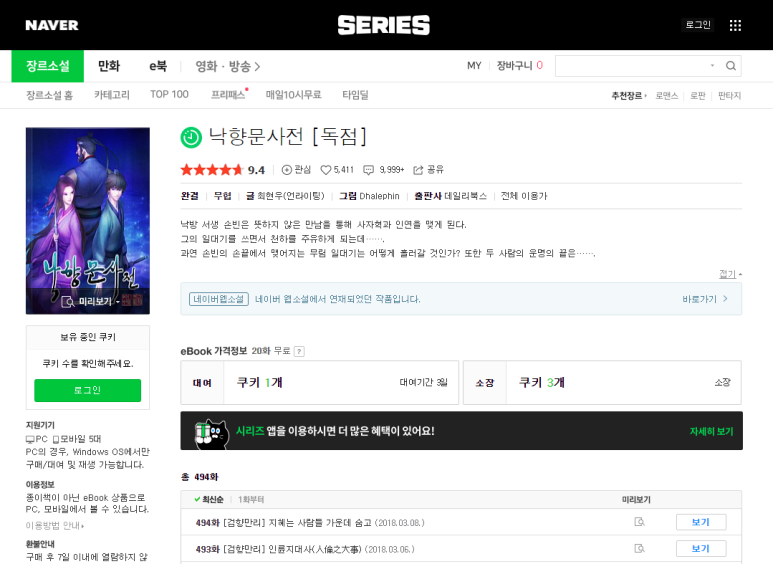Screen dimensions: 773x564
Task: Click the help question mark by 20화 무료
Action: click(x=299, y=352)
